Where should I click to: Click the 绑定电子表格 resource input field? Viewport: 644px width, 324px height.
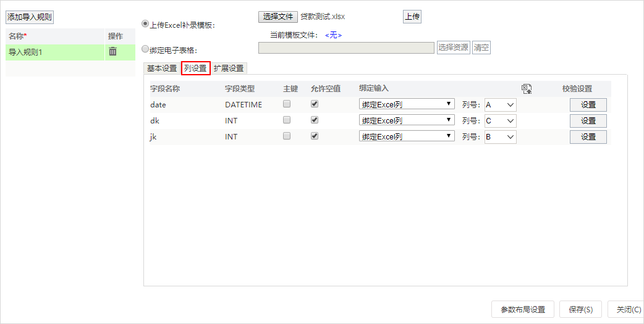[x=346, y=48]
